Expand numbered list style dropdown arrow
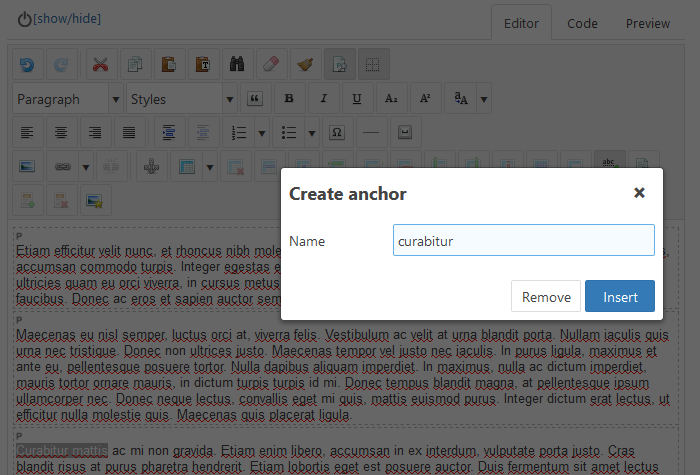The image size is (700, 475). (262, 133)
